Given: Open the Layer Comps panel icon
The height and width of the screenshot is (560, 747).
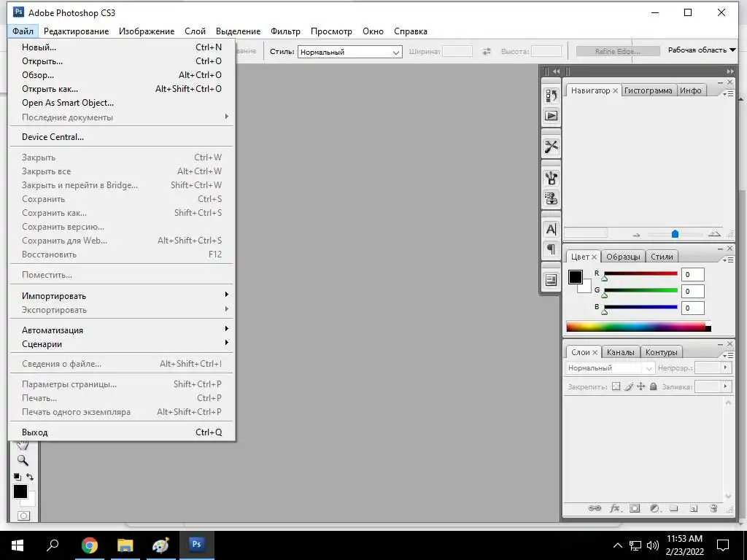Looking at the screenshot, I should (551, 280).
